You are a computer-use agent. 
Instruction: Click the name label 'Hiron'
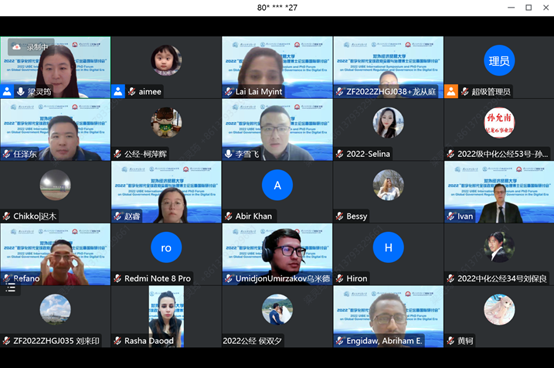(x=357, y=279)
